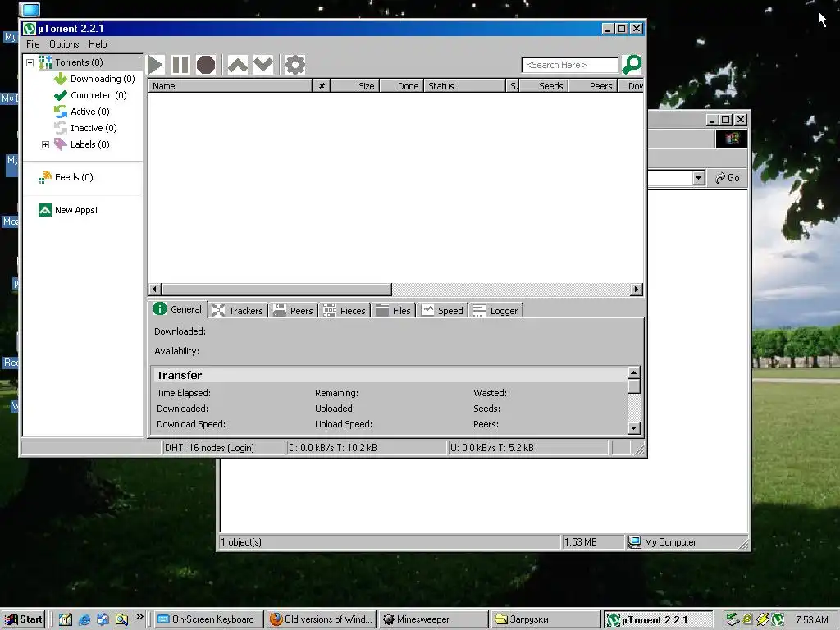
Task: Stop torrent with the stop toolbar icon
Action: (x=206, y=65)
